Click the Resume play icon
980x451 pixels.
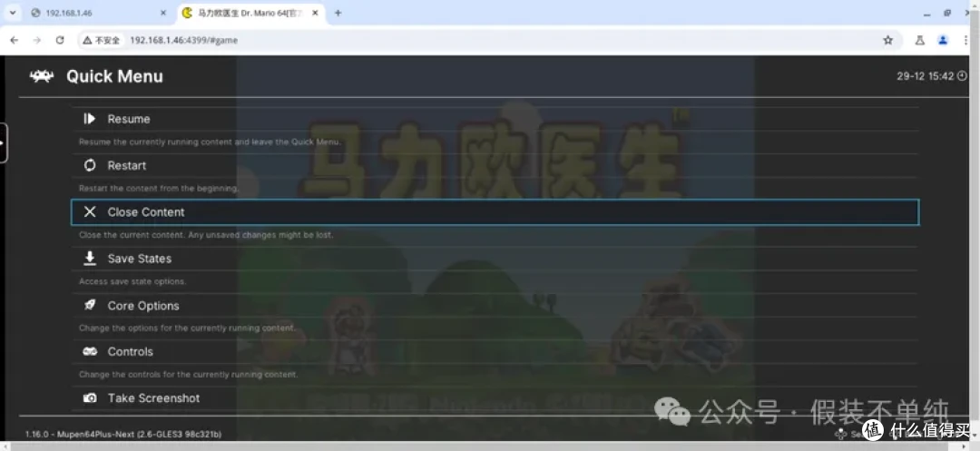89,119
